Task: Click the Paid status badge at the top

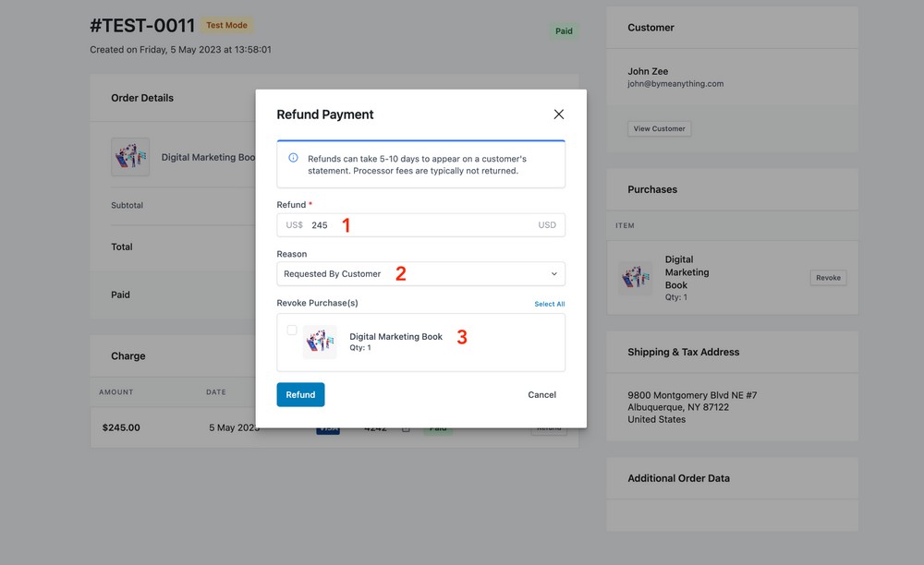Action: pyautogui.click(x=564, y=30)
